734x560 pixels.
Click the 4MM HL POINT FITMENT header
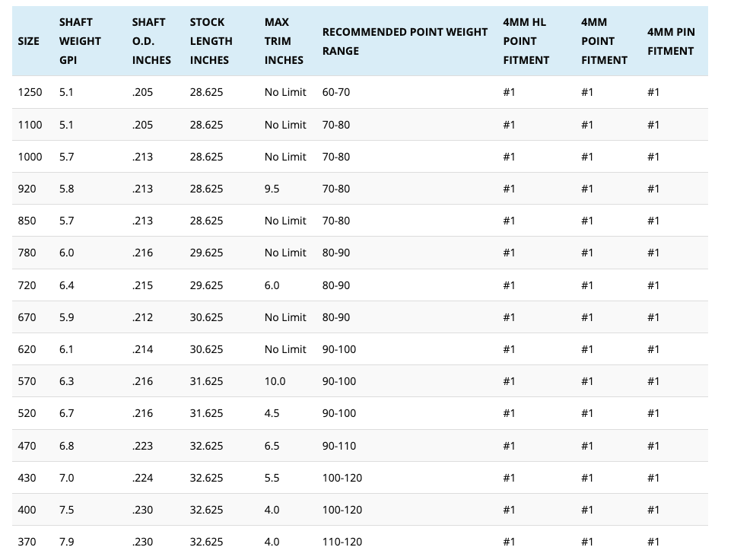526,41
